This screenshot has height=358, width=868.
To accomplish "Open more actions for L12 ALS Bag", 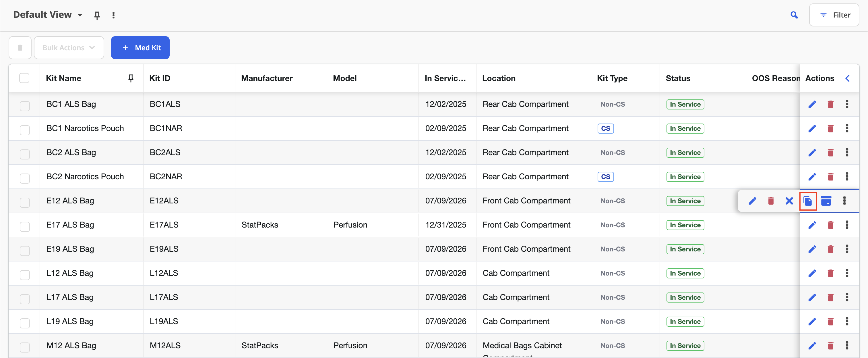I will pyautogui.click(x=847, y=273).
